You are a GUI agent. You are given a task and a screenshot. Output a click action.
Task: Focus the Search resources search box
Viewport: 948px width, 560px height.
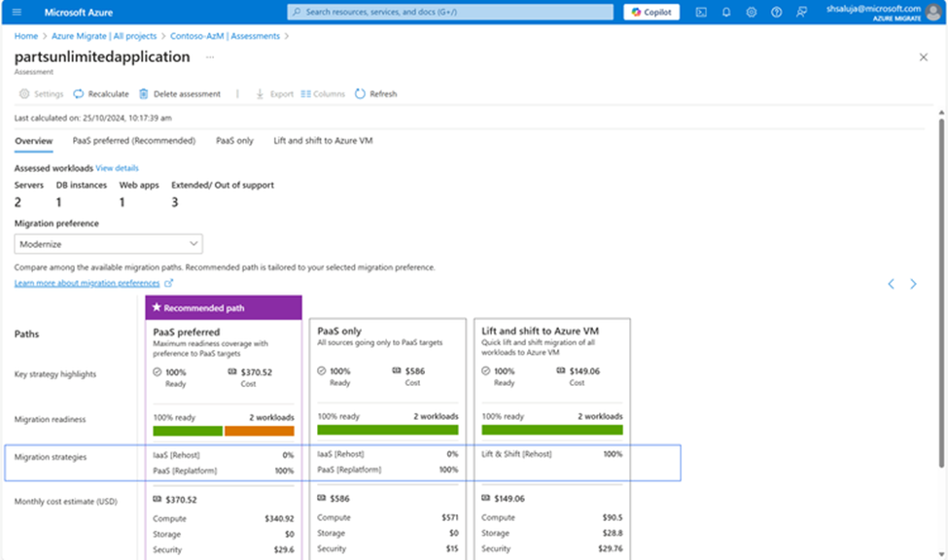click(x=450, y=12)
